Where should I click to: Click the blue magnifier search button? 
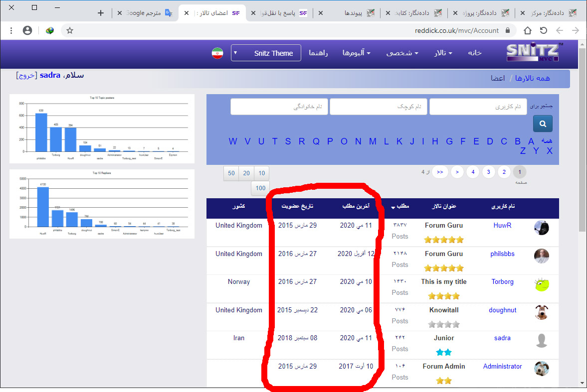[x=543, y=124]
